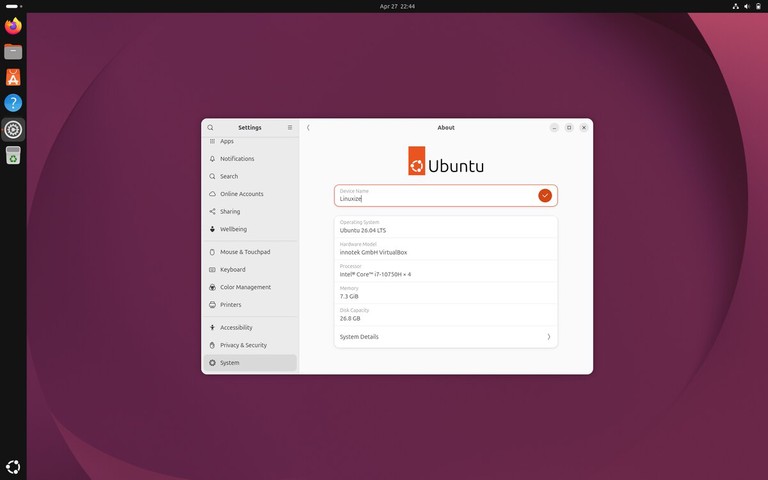The image size is (768, 480).
Task: Open the Settings hamburger menu
Action: 290,127
